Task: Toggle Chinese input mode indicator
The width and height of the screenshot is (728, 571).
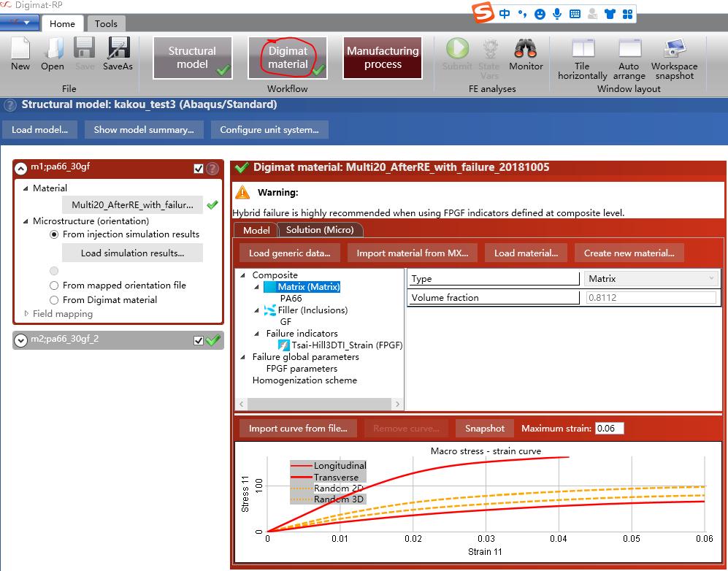Action: (x=505, y=14)
